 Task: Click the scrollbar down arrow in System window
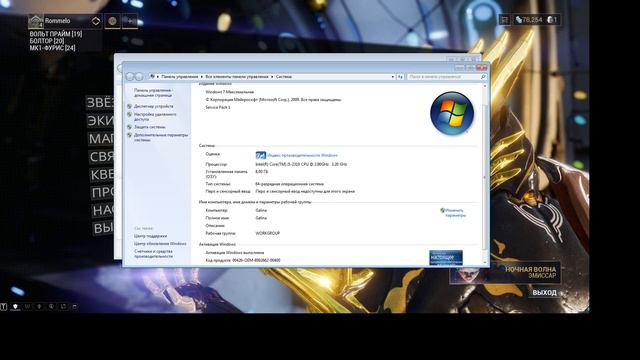[485, 262]
